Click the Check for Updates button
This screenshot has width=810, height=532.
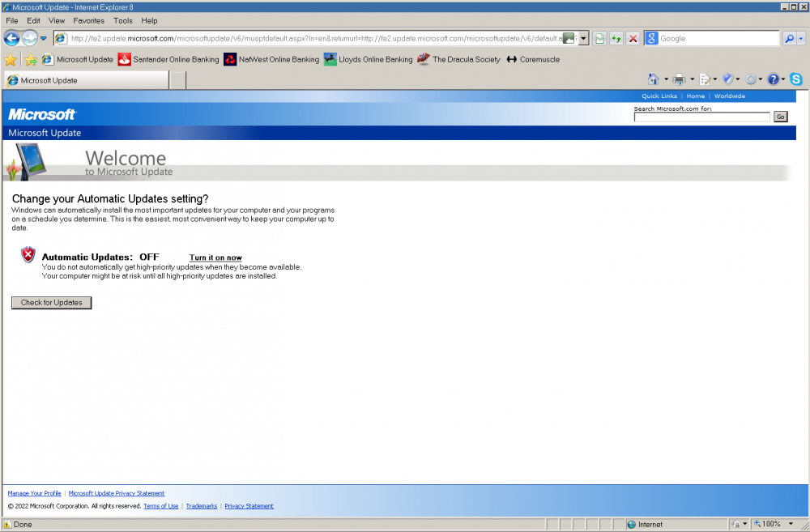[x=52, y=303]
